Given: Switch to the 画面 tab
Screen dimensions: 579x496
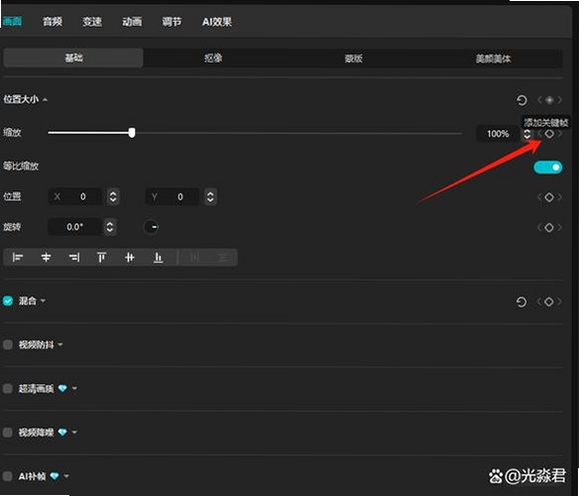Looking at the screenshot, I should click(x=12, y=21).
